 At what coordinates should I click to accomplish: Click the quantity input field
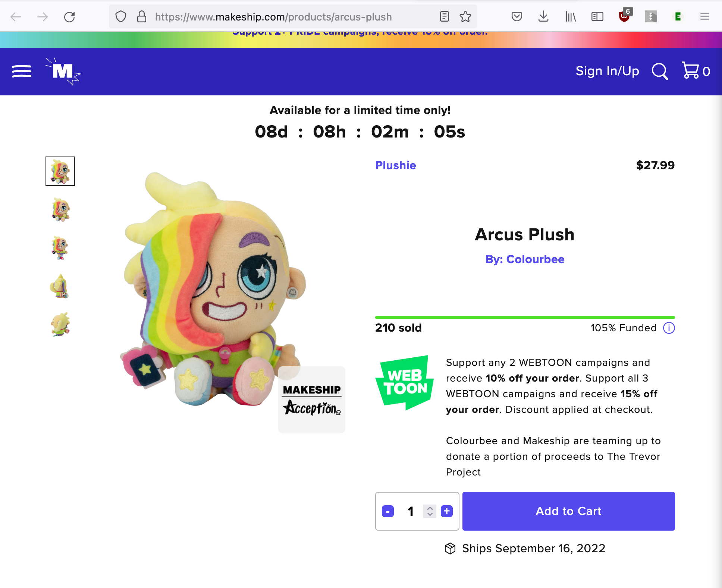411,511
